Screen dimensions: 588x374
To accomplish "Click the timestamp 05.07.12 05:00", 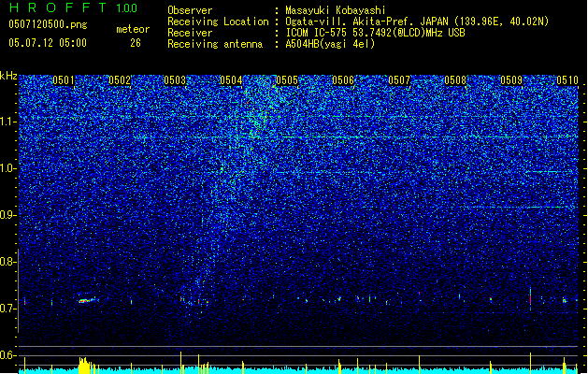I will (x=48, y=43).
